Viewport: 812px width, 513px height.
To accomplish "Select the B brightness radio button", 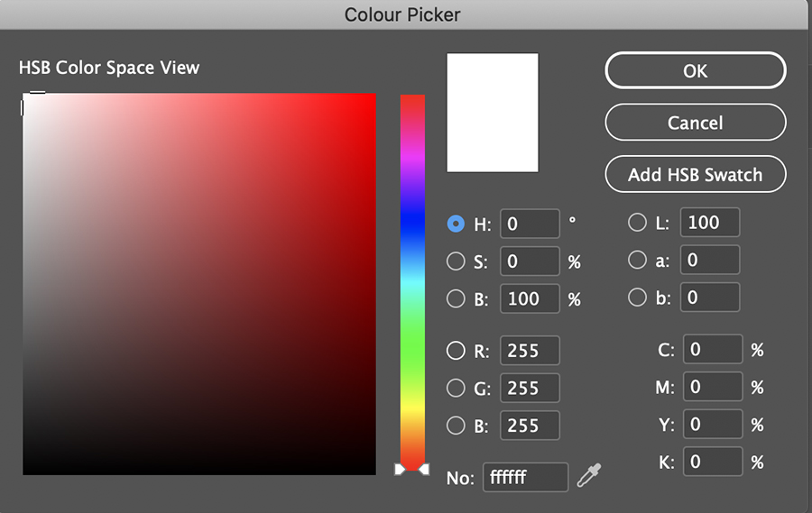I will (x=457, y=298).
